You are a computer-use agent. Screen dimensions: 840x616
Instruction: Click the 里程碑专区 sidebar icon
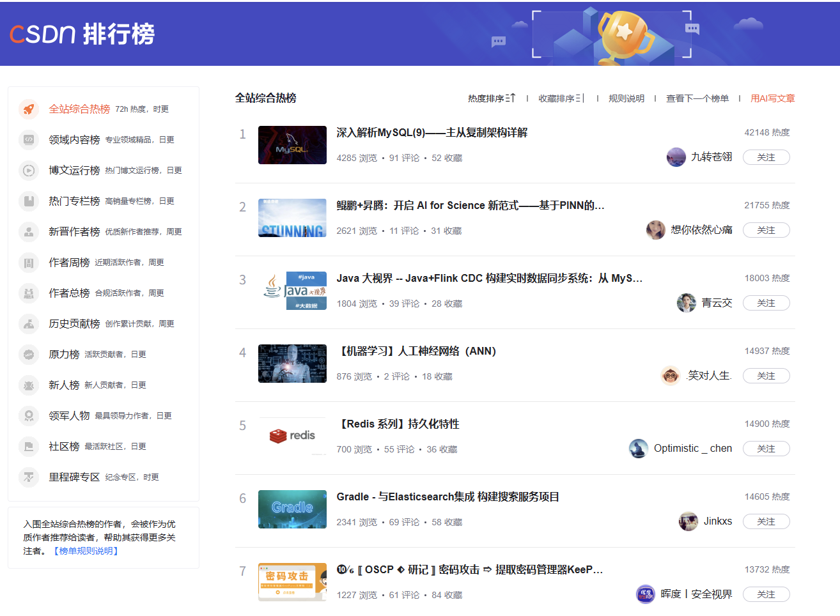29,477
